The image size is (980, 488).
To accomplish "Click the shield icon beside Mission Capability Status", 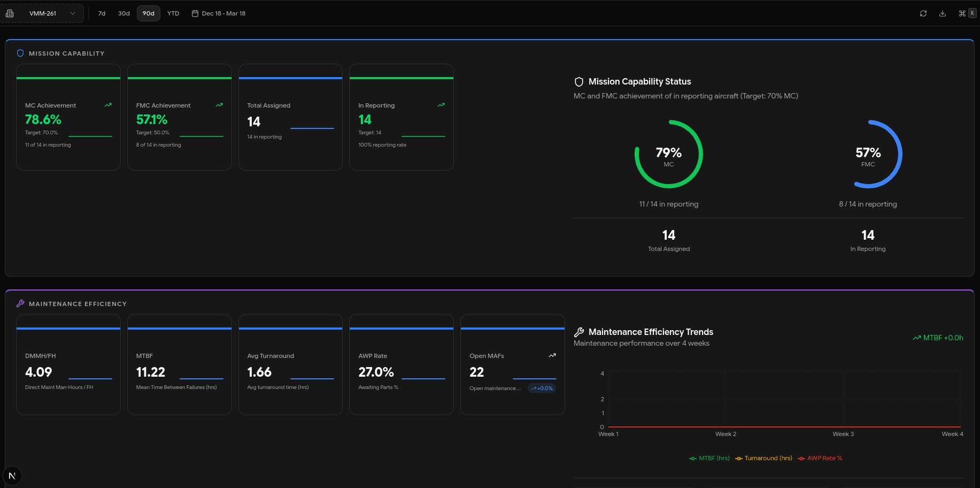I will [x=578, y=82].
